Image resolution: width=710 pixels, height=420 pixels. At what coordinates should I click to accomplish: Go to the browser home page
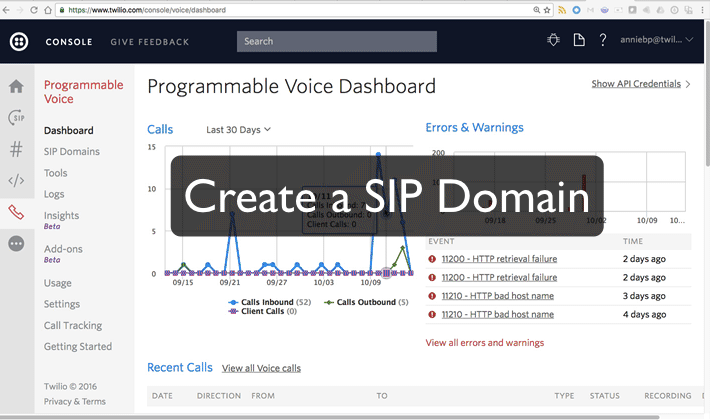point(48,10)
